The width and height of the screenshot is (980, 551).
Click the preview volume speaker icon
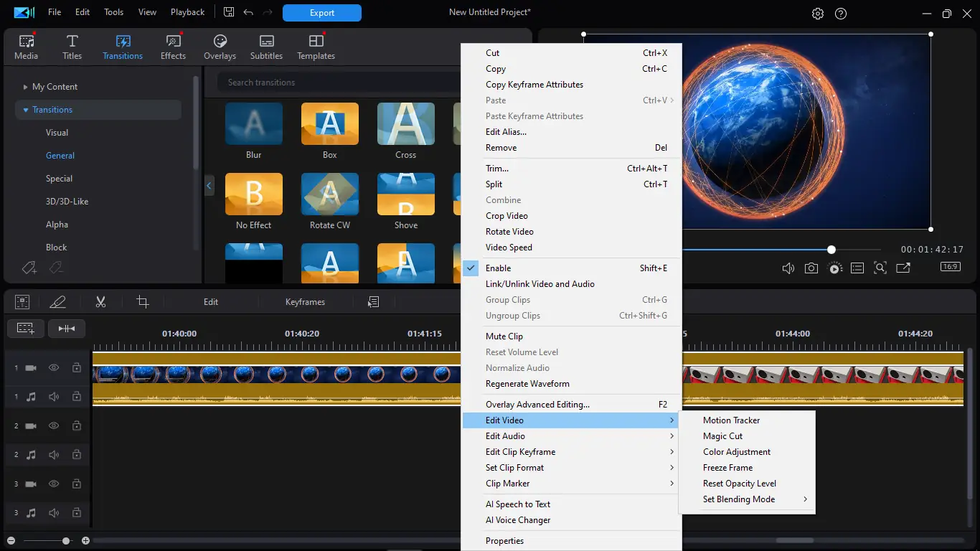click(788, 268)
